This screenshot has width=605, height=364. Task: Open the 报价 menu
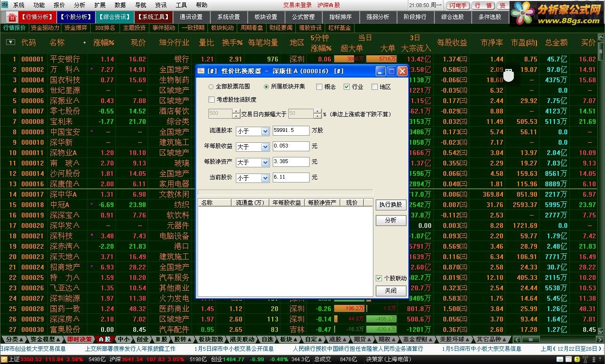(60, 5)
